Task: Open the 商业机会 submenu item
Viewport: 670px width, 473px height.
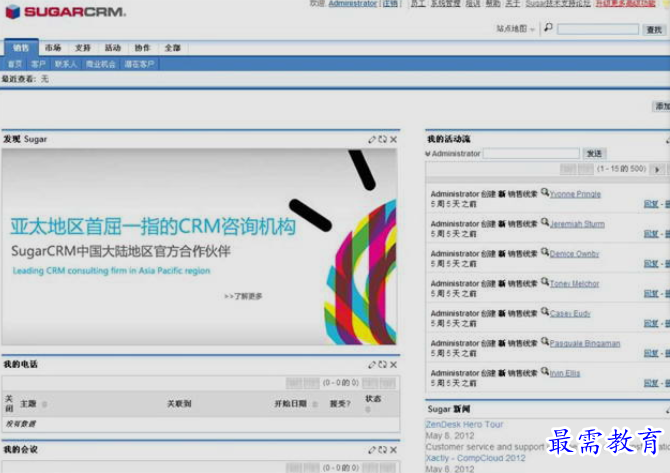Action: [100, 64]
